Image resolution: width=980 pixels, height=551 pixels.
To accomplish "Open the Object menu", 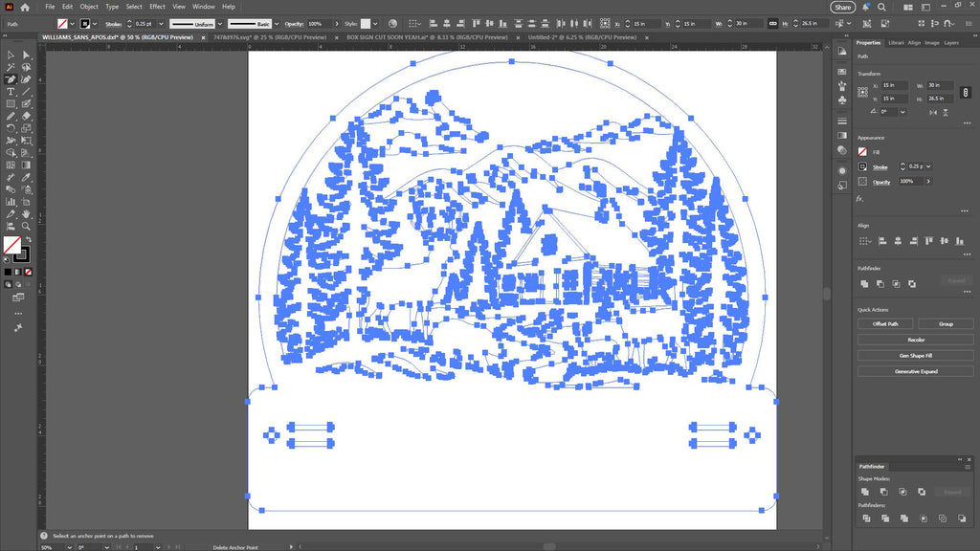I will tap(89, 7).
